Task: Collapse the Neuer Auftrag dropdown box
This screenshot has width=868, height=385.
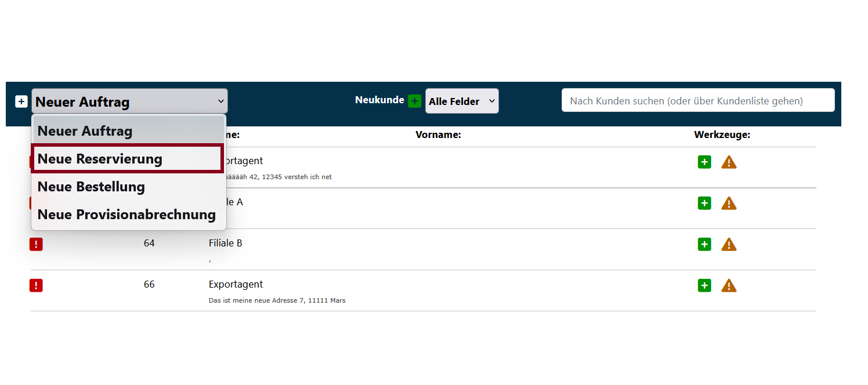Action: pos(129,101)
